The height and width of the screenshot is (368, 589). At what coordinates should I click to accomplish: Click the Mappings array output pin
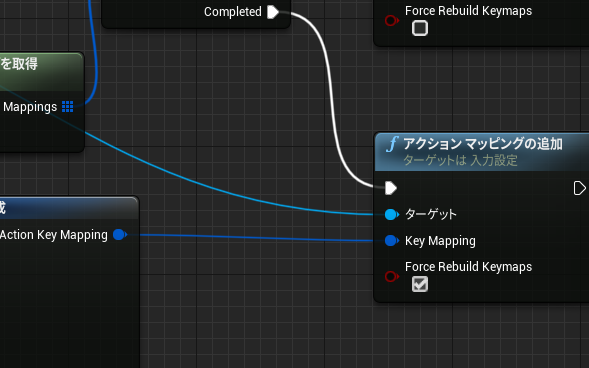68,107
